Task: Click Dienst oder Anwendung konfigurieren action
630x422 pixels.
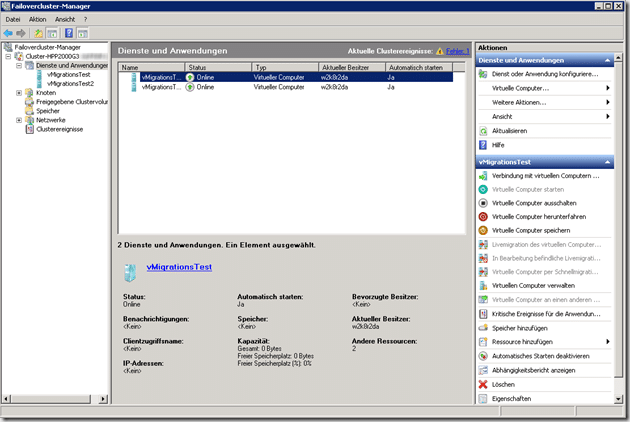Action: (x=545, y=74)
